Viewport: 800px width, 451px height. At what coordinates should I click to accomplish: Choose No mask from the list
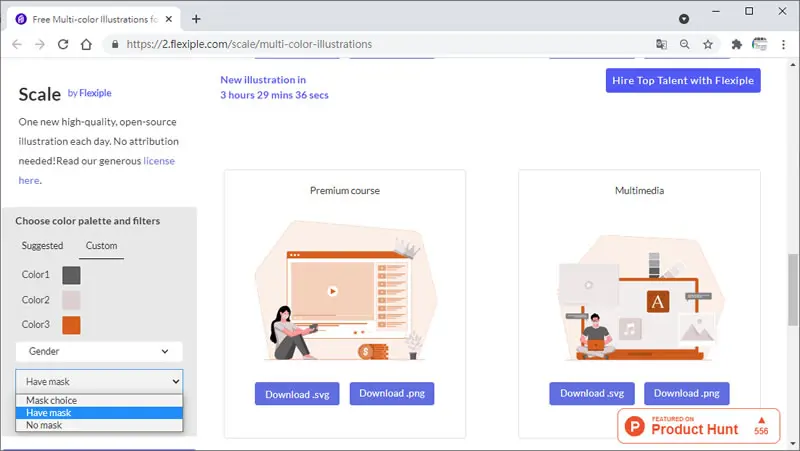[99, 425]
